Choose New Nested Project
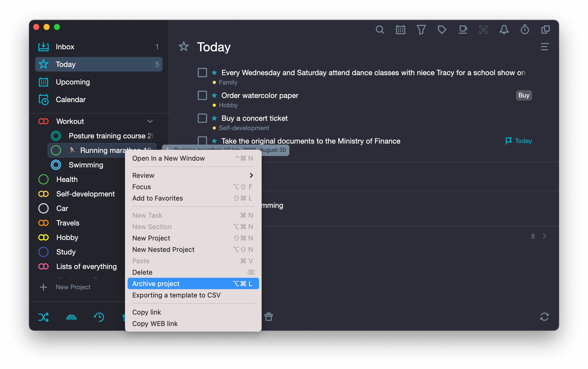 [193, 250]
